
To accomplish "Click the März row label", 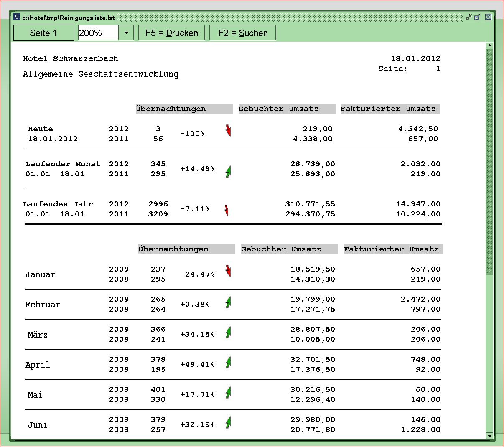I will (x=38, y=335).
